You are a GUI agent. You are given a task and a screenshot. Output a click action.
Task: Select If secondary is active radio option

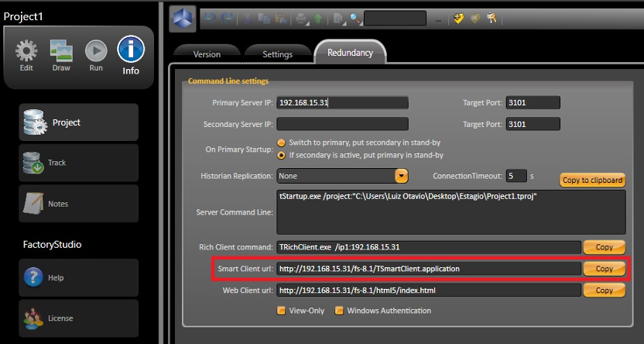point(281,156)
